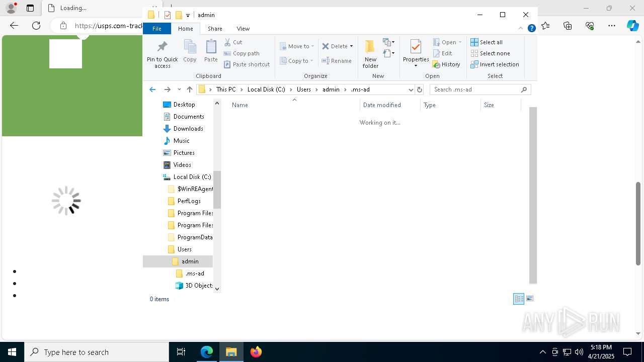This screenshot has width=644, height=362.
Task: Refresh the .ms-ad folder view
Action: click(420, 89)
